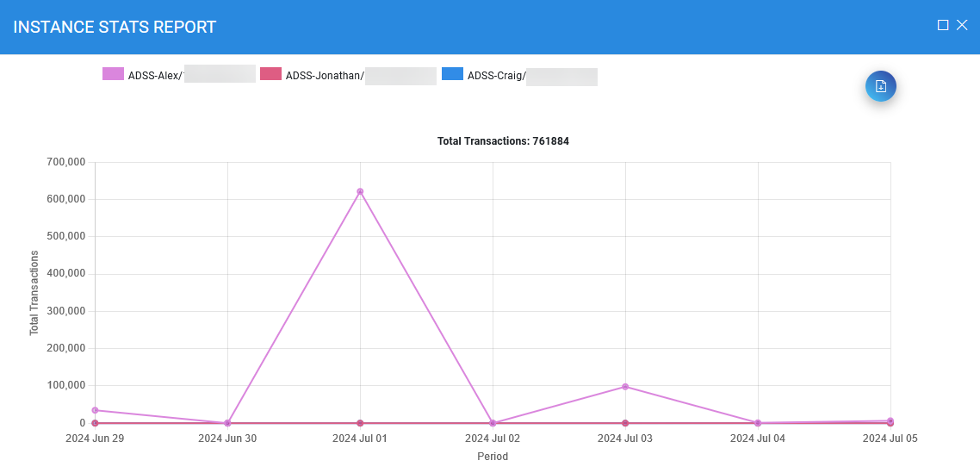Close the Instance Stats Report dialog
The height and width of the screenshot is (473, 980).
963,26
